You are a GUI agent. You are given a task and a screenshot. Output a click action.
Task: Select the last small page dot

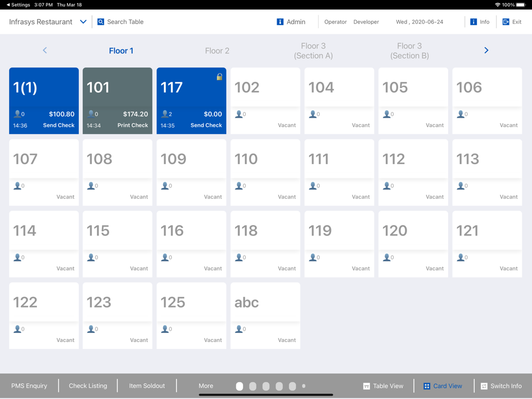[x=304, y=386]
